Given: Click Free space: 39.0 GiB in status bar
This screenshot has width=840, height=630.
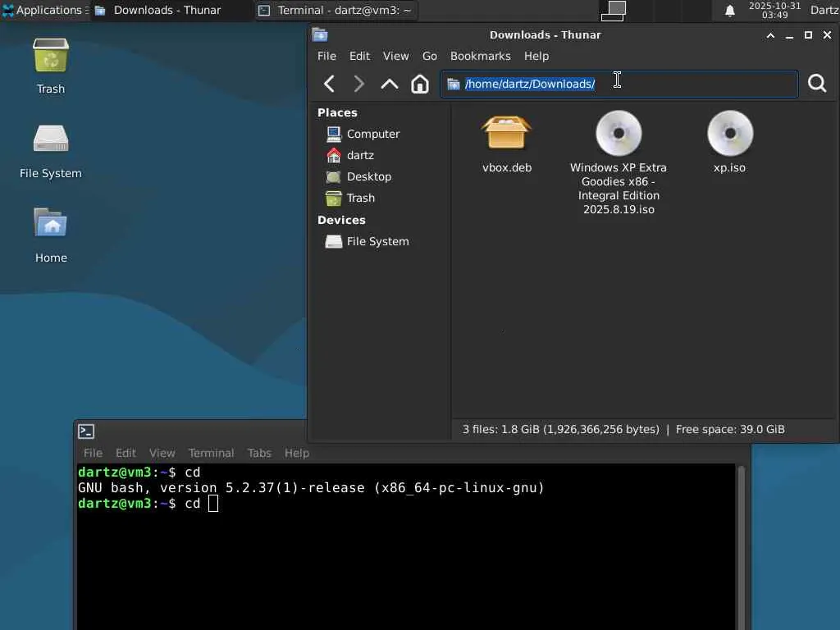Looking at the screenshot, I should 730,430.
